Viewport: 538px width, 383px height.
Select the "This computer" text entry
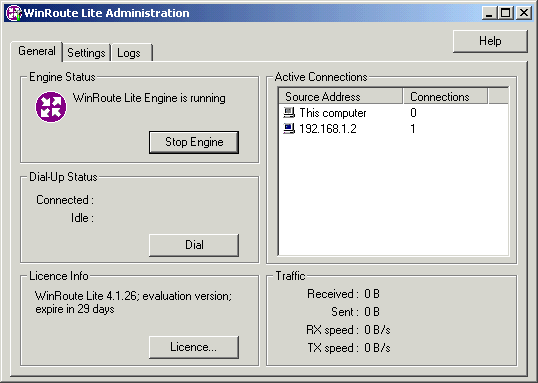tap(332, 113)
